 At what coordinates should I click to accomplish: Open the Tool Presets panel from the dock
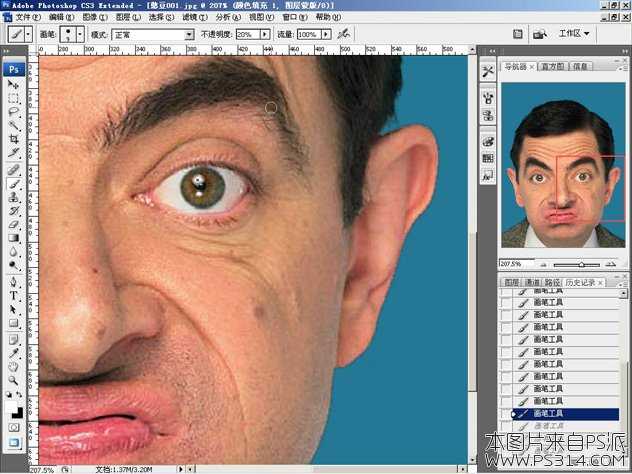(x=488, y=72)
